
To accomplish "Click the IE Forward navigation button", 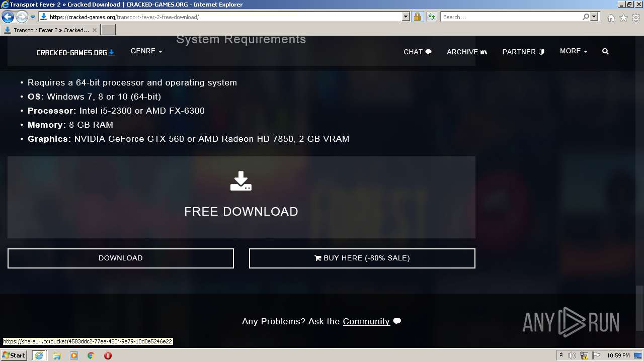I will pyautogui.click(x=22, y=17).
